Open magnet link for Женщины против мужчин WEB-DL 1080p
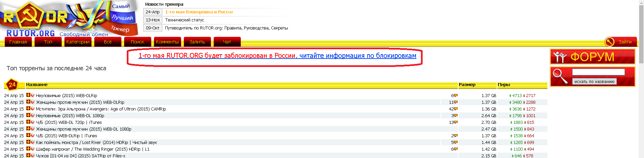 click(33, 129)
